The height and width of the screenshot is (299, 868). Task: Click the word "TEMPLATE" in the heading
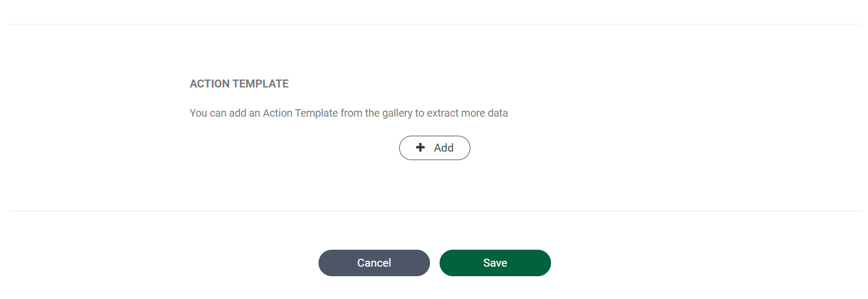(x=261, y=84)
